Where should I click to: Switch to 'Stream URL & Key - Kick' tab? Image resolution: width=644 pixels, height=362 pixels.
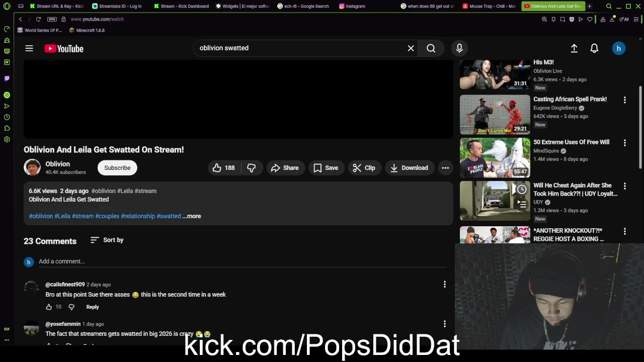(56, 6)
